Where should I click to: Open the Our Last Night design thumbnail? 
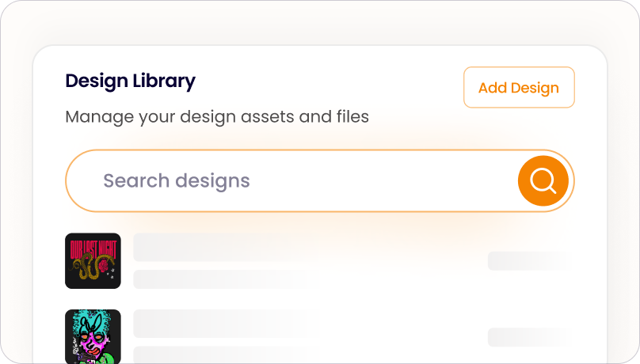(93, 260)
